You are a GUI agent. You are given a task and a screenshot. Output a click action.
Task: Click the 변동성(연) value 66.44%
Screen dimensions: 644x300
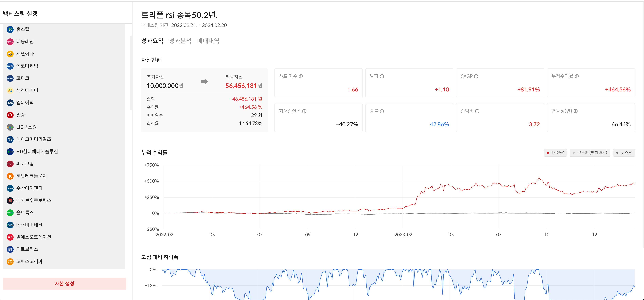(621, 125)
